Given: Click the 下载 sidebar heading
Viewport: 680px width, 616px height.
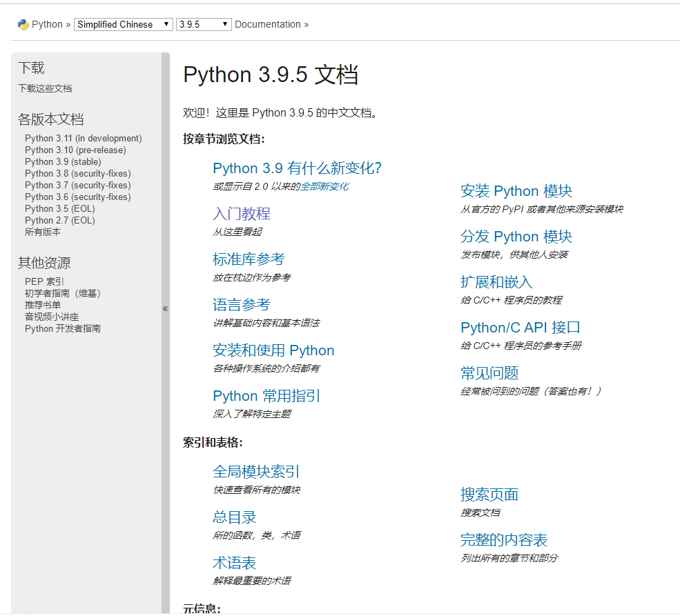Looking at the screenshot, I should (31, 68).
